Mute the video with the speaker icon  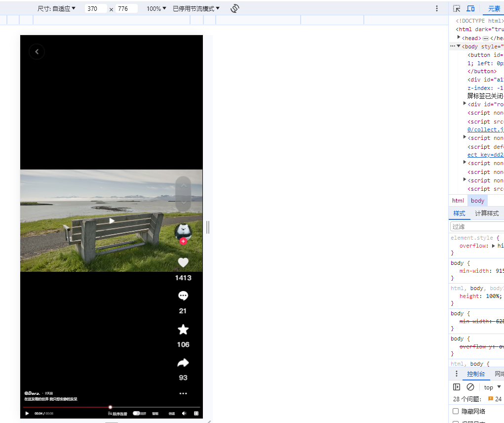click(x=184, y=414)
